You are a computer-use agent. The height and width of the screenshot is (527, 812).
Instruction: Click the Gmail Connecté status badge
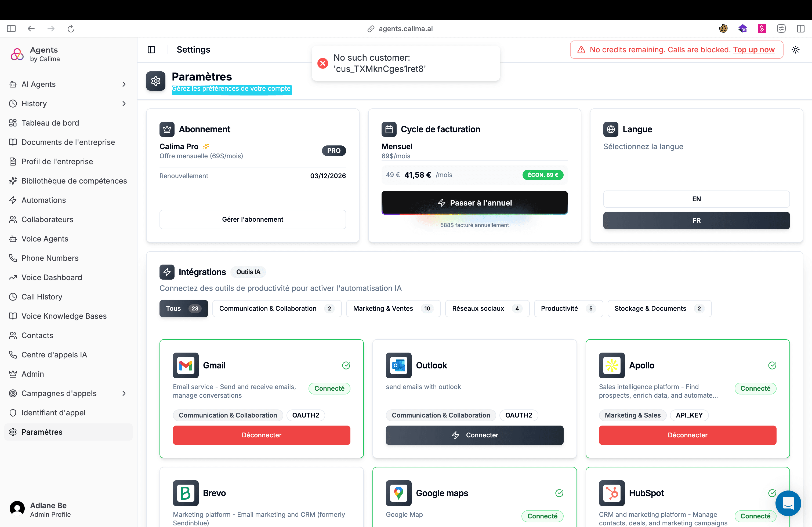329,389
